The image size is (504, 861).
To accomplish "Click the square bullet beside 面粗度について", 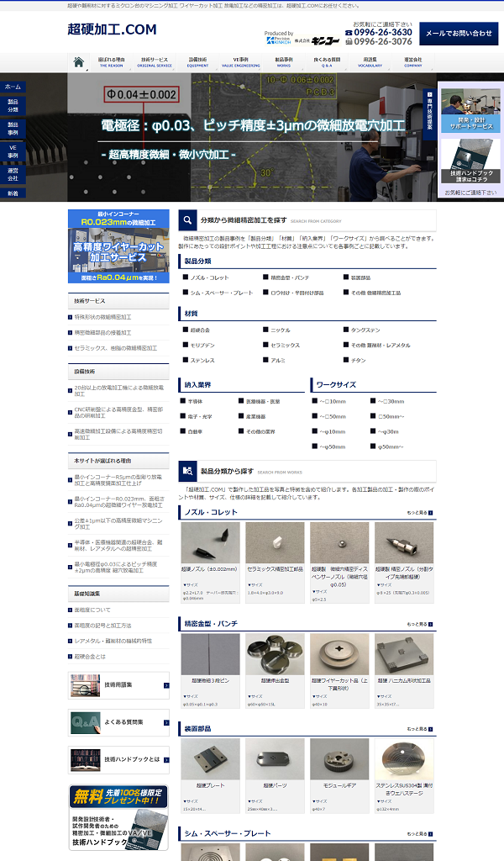I will coord(71,610).
